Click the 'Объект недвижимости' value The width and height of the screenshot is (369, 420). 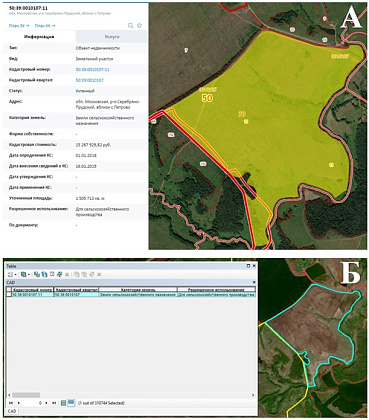tap(97, 48)
